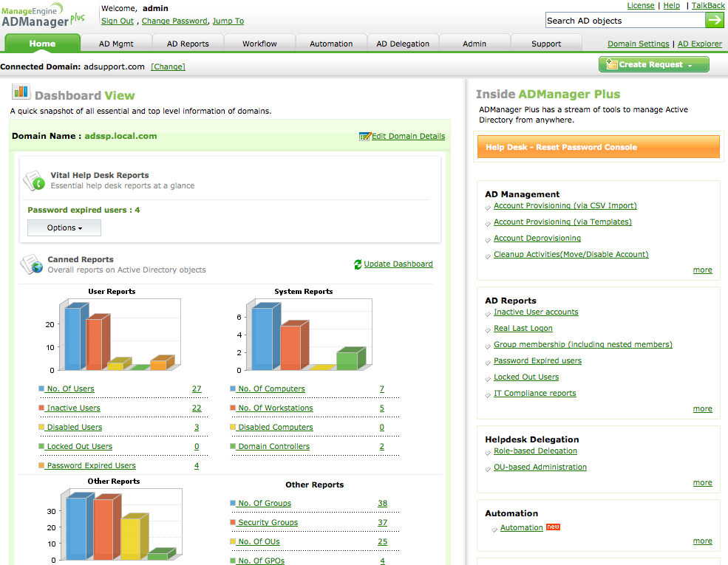Open the AD Explorer link
Screen dimensions: 728x565
(699, 44)
